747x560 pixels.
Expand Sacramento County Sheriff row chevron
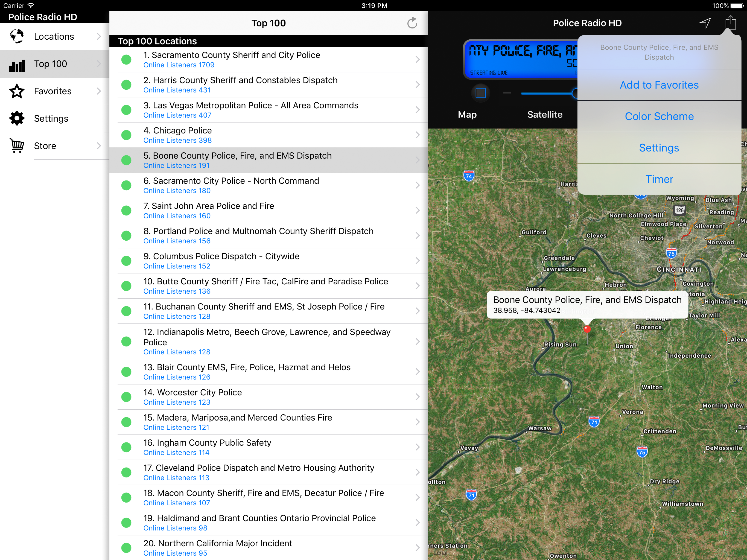click(x=418, y=59)
